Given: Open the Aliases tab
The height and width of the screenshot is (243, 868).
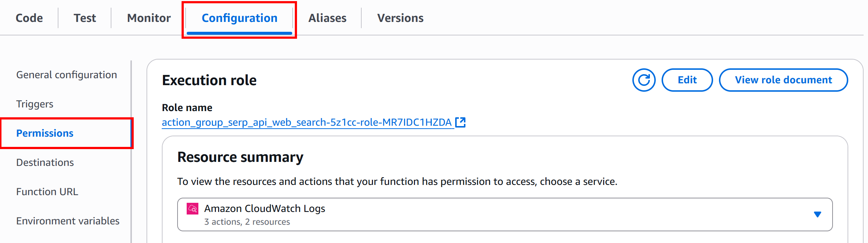Looking at the screenshot, I should (x=327, y=18).
